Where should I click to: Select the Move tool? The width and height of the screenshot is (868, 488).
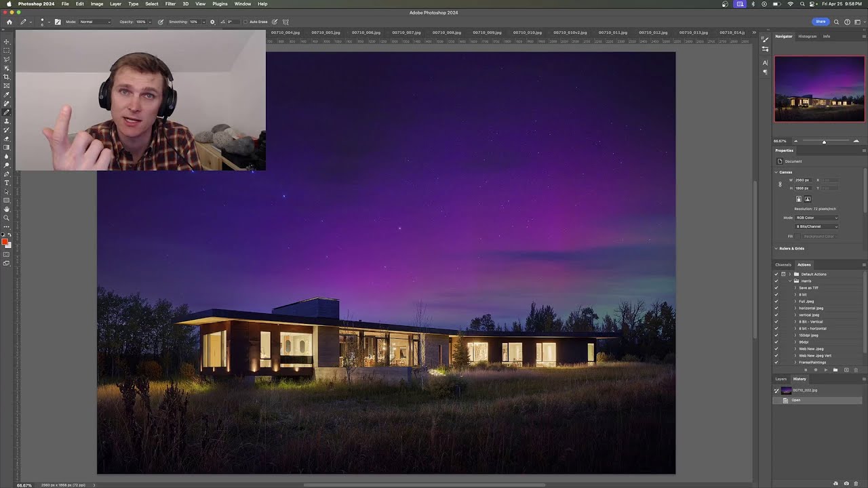pos(7,42)
